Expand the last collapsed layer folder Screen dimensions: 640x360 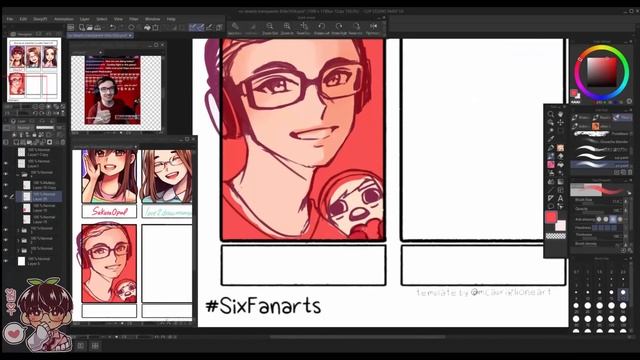(x=18, y=250)
